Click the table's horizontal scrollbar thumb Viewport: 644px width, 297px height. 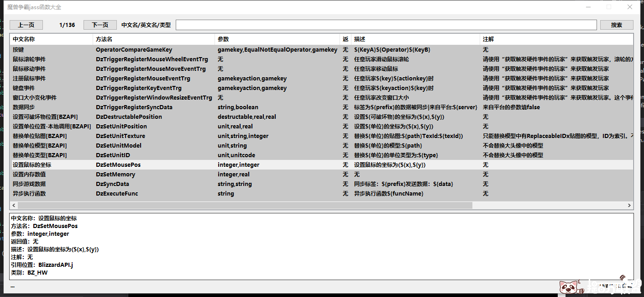[242, 206]
